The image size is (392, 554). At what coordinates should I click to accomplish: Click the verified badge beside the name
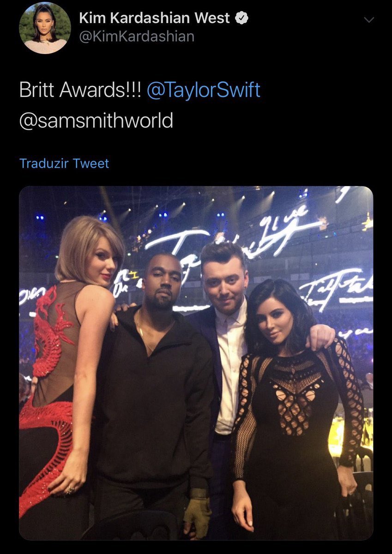pos(243,18)
